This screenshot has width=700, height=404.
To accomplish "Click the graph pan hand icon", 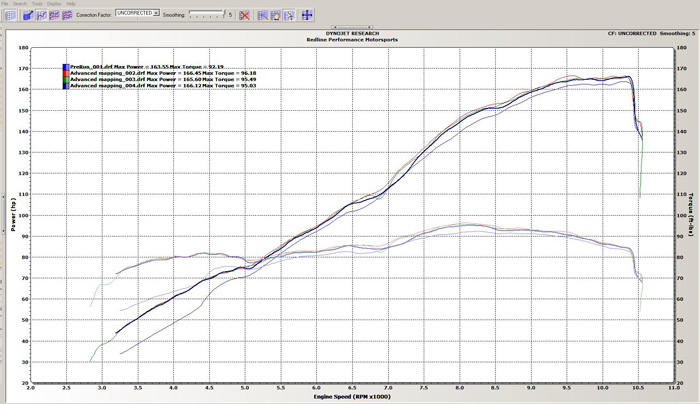I will (275, 15).
